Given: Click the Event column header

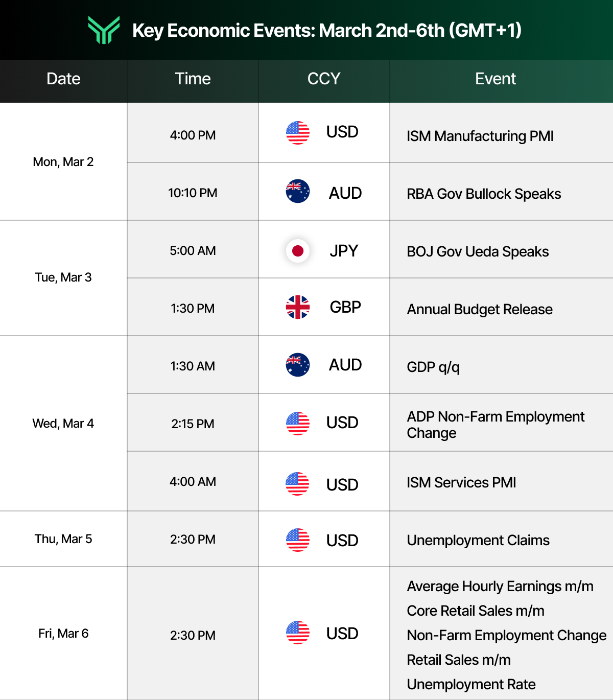Looking at the screenshot, I should 495,79.
